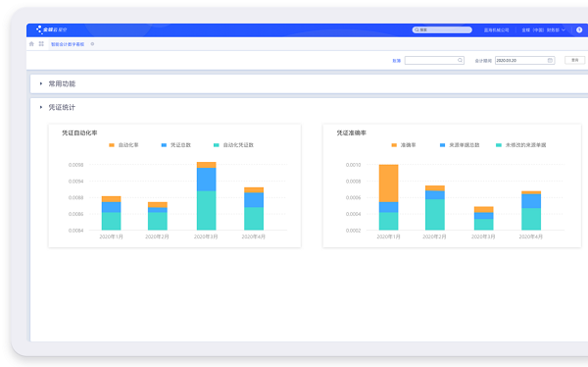Click the 2020年4月 bar in 凭证自动化率 chart
This screenshot has width=588, height=367.
coord(254,208)
